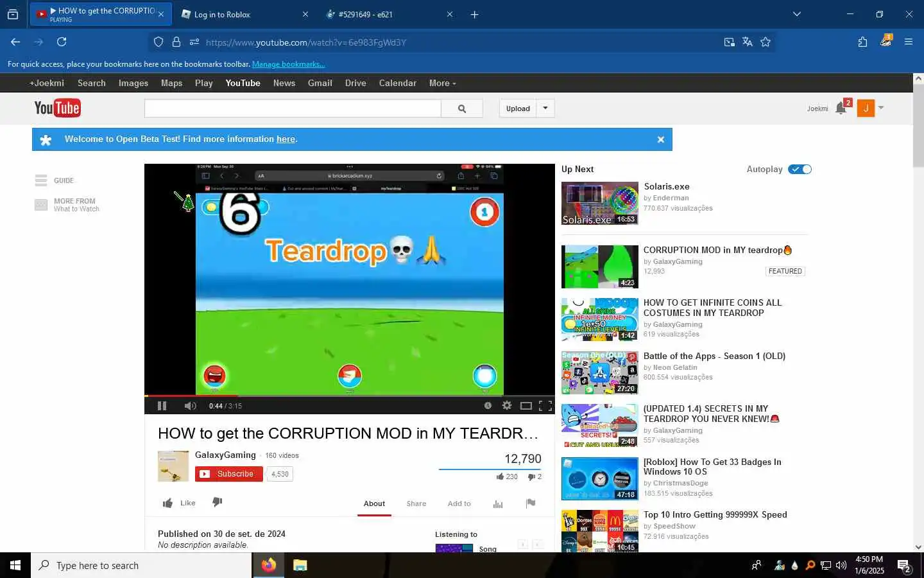Open File Explorer from taskbar
924x578 pixels.
(x=300, y=565)
